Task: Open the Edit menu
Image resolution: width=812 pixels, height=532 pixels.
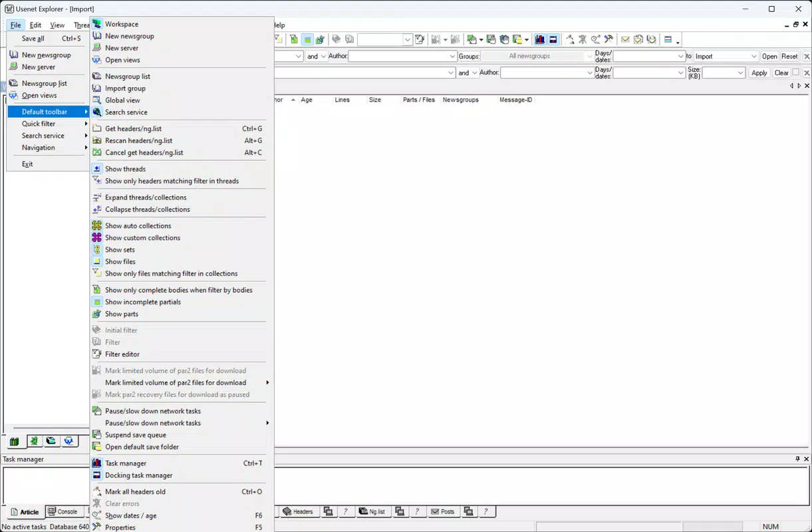Action: coord(35,25)
